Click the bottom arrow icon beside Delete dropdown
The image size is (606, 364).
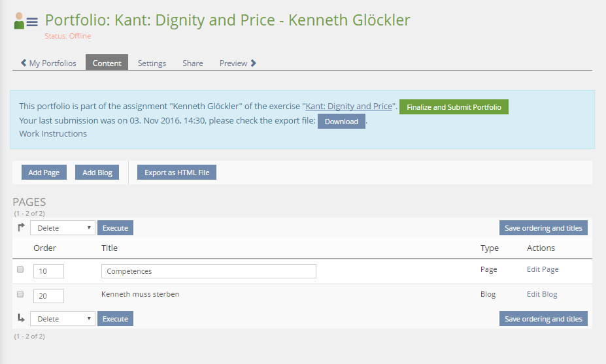tap(21, 318)
